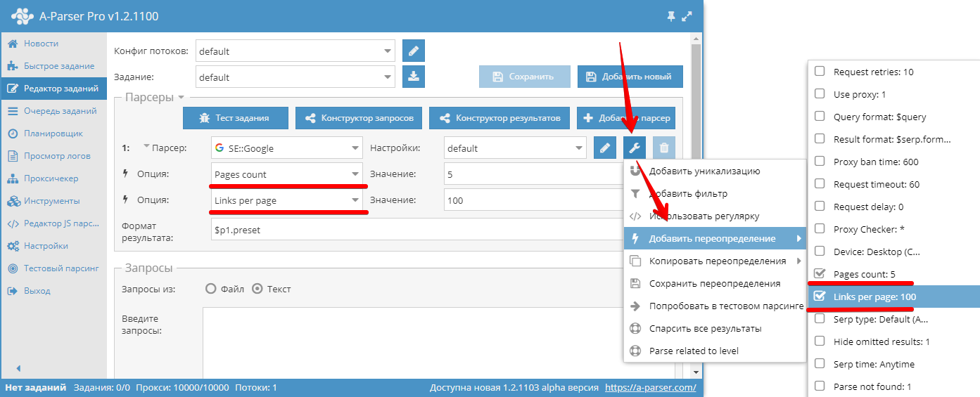The height and width of the screenshot is (397, 980).
Task: Click Тест задания button
Action: point(236,118)
